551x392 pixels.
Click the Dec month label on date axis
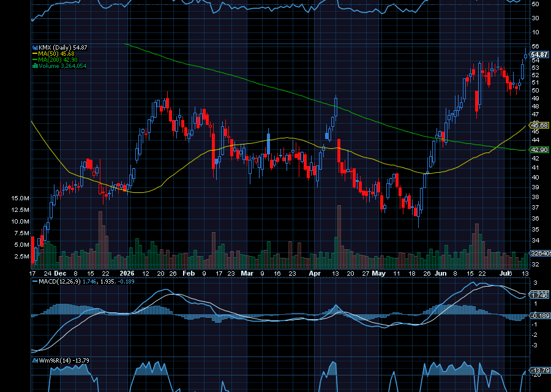[x=60, y=273]
